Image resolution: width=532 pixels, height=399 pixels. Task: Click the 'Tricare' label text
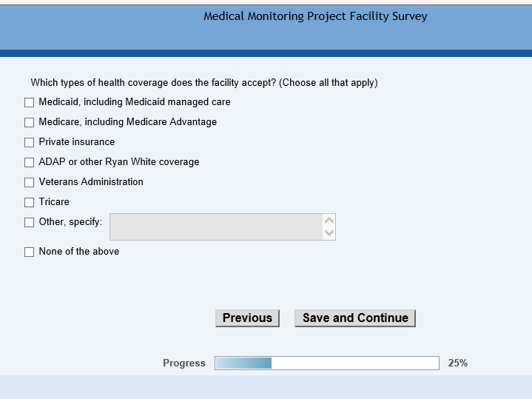pyautogui.click(x=54, y=202)
